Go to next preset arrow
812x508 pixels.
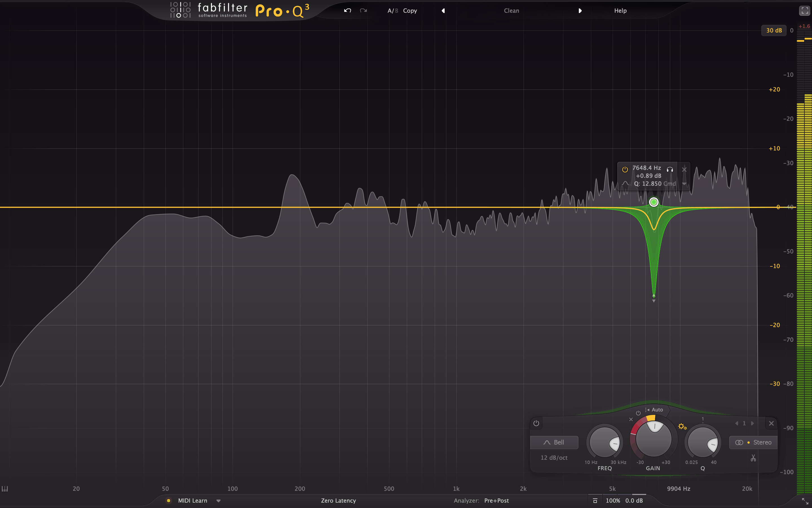(580, 11)
